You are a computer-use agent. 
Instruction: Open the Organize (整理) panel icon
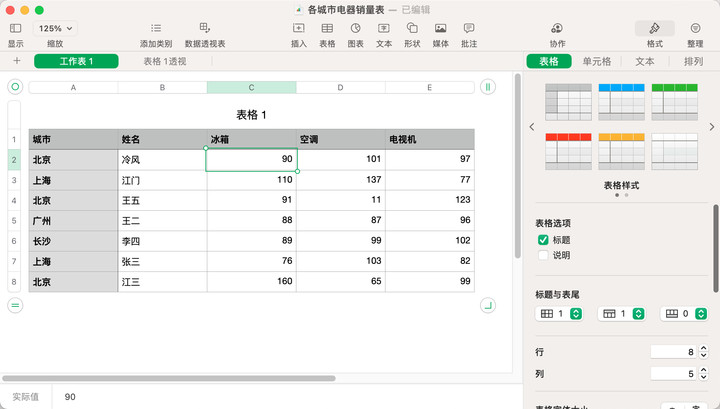point(695,29)
